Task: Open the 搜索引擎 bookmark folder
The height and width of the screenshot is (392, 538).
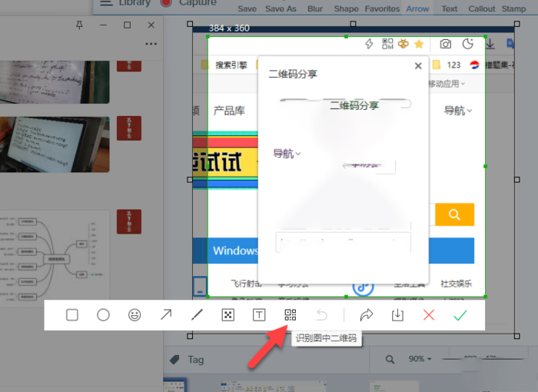Action: click(x=224, y=65)
